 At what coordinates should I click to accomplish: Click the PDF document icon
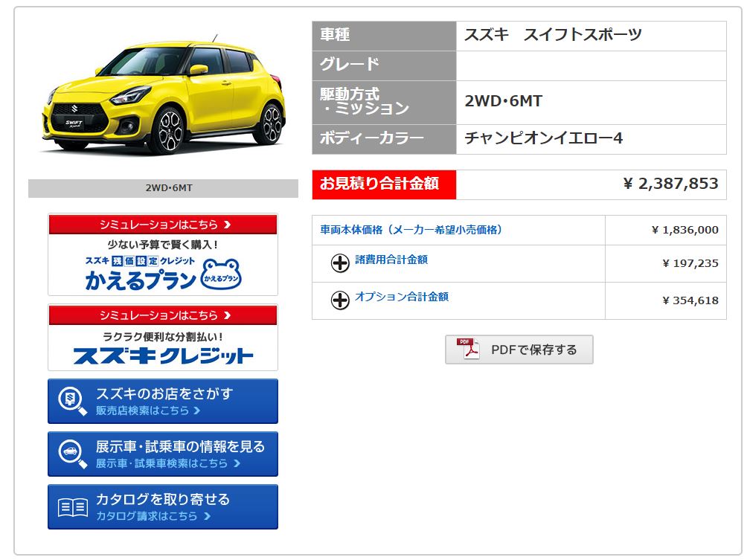(x=468, y=349)
